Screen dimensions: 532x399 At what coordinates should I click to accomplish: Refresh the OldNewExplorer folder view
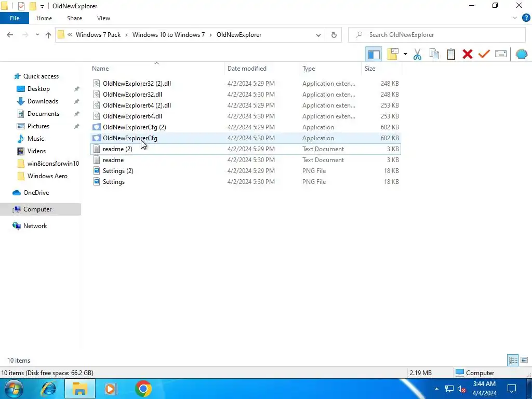point(334,35)
